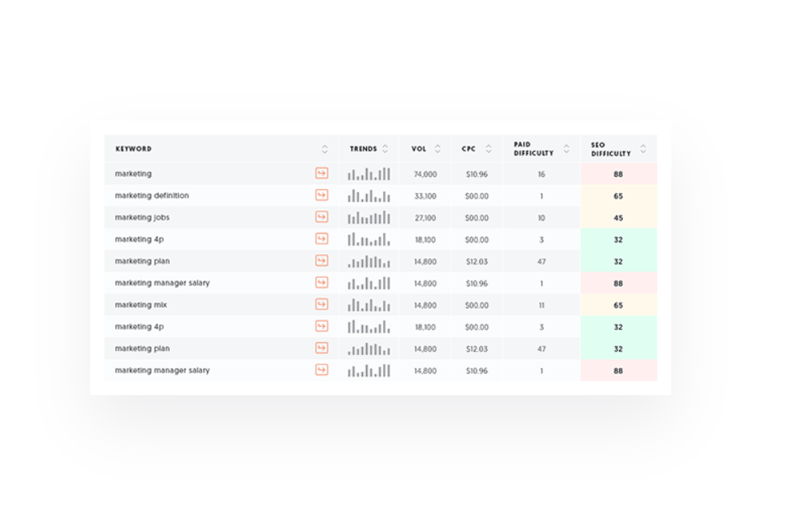Viewport: 788px width, 532px height.
Task: Open the arrow icon for the 74,000-volume keyword
Action: [x=322, y=173]
